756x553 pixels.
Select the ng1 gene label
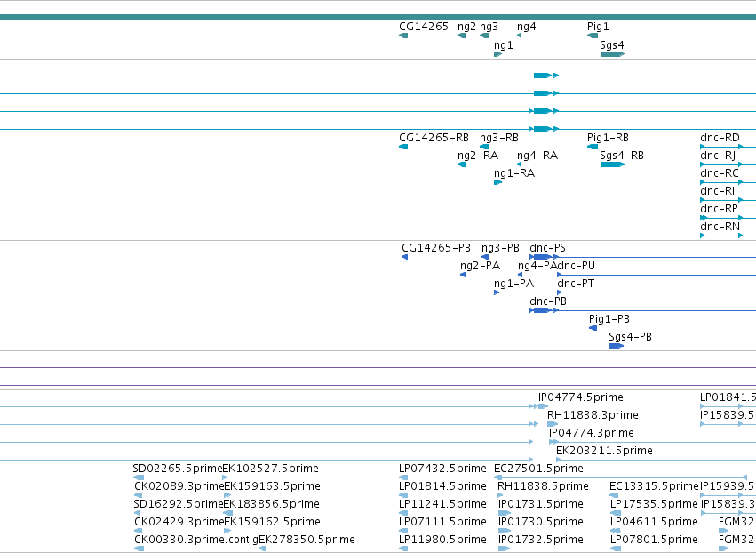pyautogui.click(x=504, y=44)
